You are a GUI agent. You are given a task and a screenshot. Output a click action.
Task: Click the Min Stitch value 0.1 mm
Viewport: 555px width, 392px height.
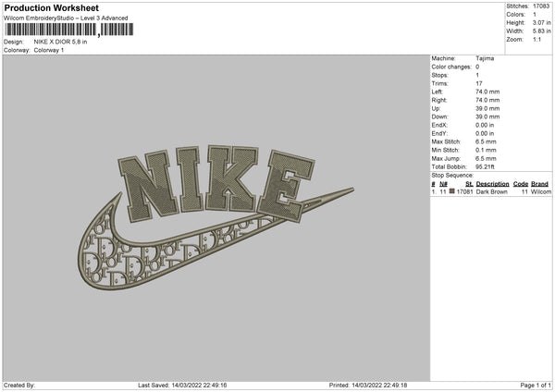(486, 150)
